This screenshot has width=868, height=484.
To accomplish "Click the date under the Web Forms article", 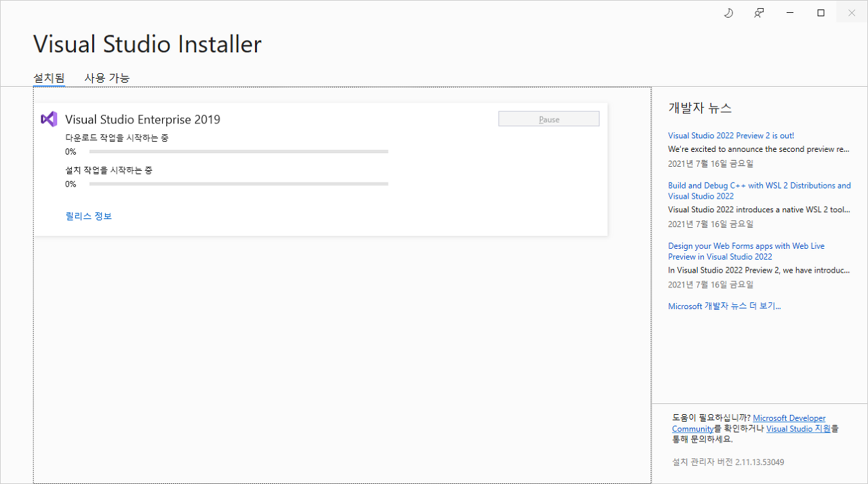I will 711,285.
